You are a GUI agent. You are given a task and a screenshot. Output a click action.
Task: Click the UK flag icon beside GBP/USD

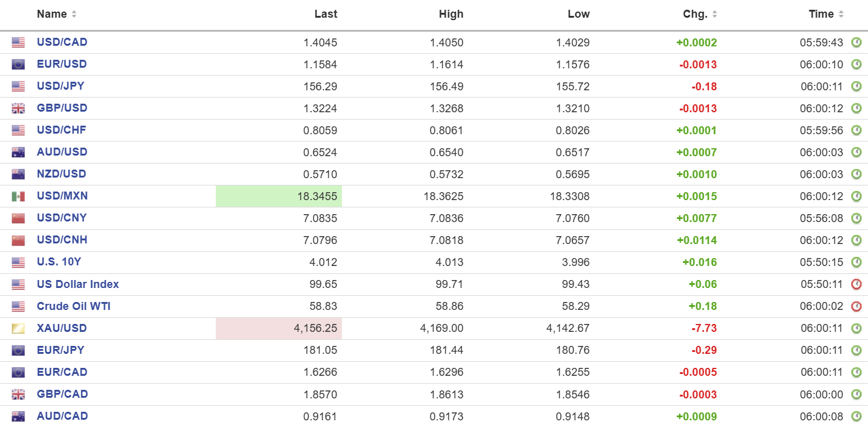pyautogui.click(x=18, y=109)
